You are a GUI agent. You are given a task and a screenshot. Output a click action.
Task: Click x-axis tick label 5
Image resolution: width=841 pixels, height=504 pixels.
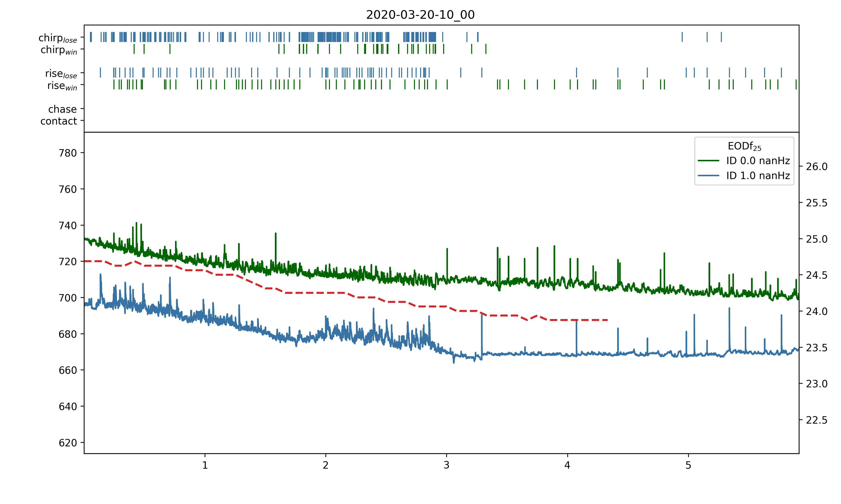coord(688,465)
